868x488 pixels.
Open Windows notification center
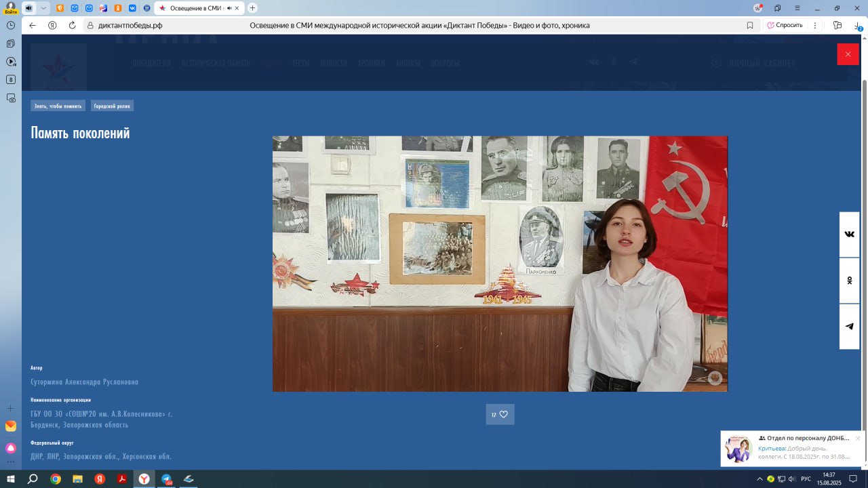853,479
